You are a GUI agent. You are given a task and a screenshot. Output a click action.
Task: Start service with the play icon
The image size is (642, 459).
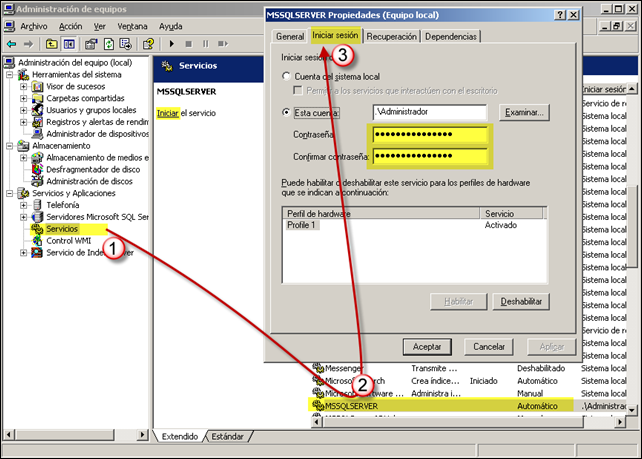tap(172, 44)
